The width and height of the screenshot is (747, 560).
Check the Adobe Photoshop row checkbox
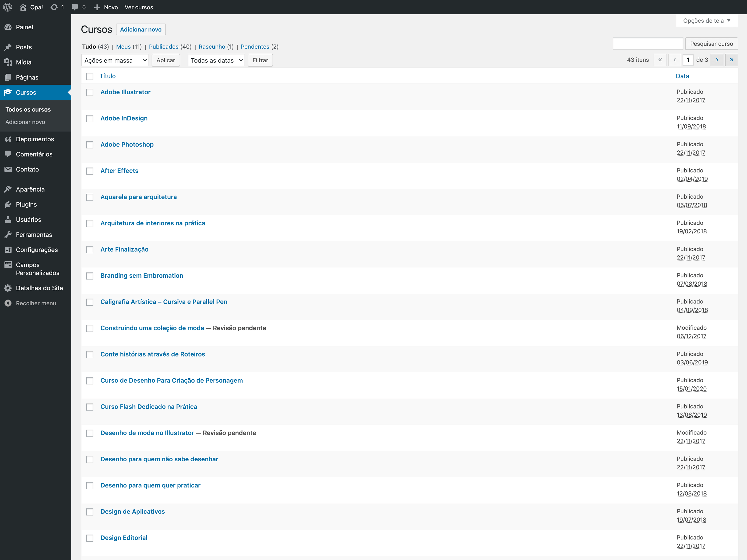90,145
